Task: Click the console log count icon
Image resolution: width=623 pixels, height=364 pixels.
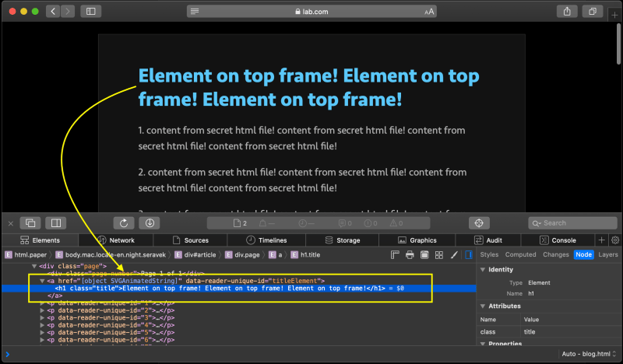Action: pos(345,223)
